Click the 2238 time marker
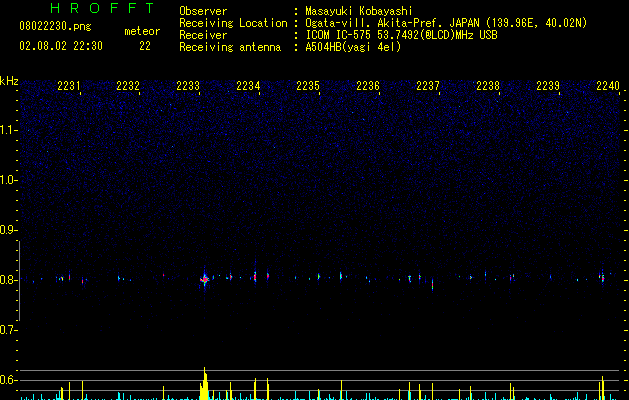The height and width of the screenshot is (400, 629). (488, 86)
